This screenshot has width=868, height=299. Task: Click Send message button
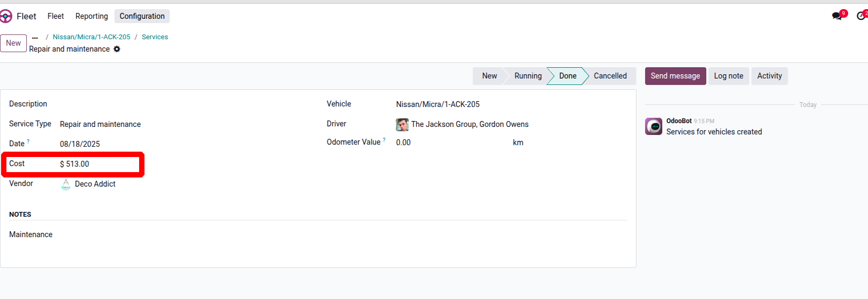tap(675, 76)
